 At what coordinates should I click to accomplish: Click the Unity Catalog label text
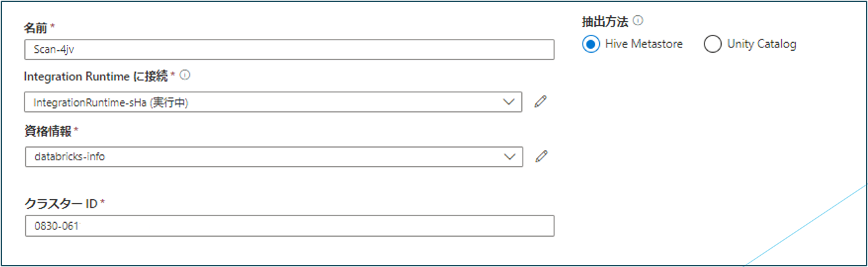point(761,44)
